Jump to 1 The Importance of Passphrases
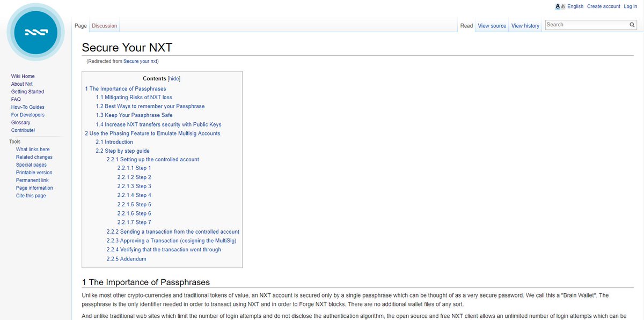The image size is (644, 320). (126, 89)
